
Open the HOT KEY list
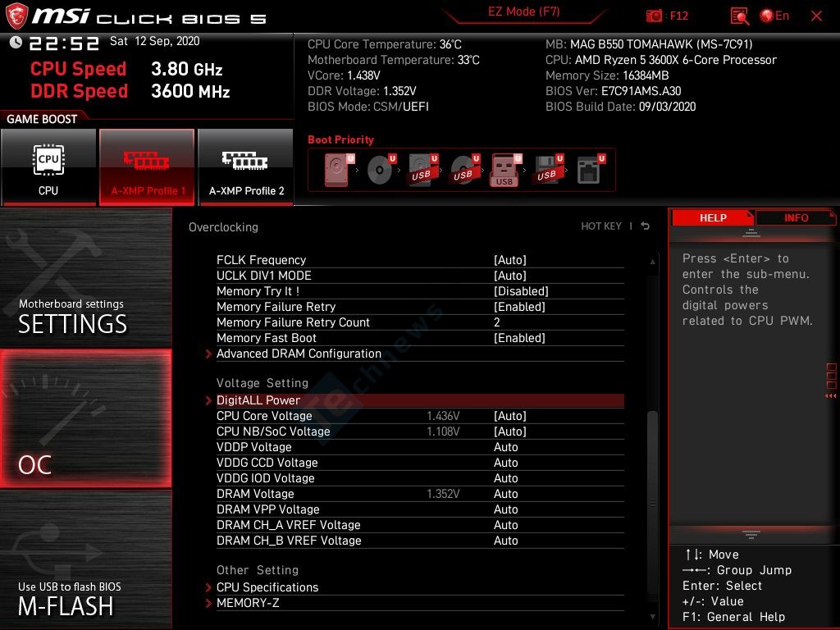[601, 226]
